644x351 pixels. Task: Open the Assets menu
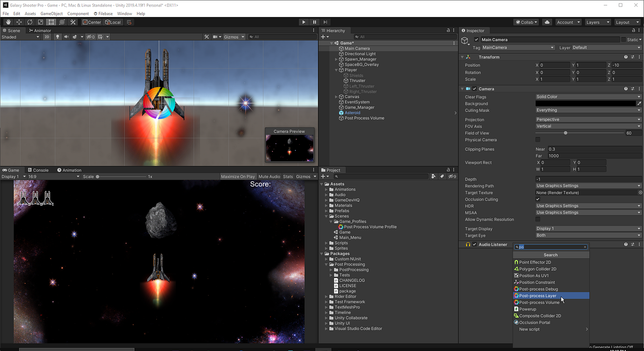point(30,14)
